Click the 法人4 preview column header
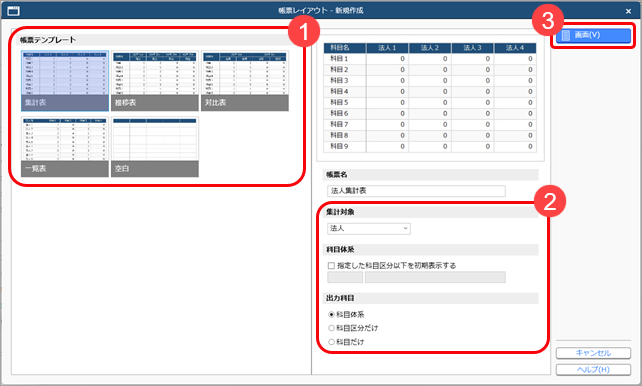Screen dimensions: 642x386 coord(515,48)
